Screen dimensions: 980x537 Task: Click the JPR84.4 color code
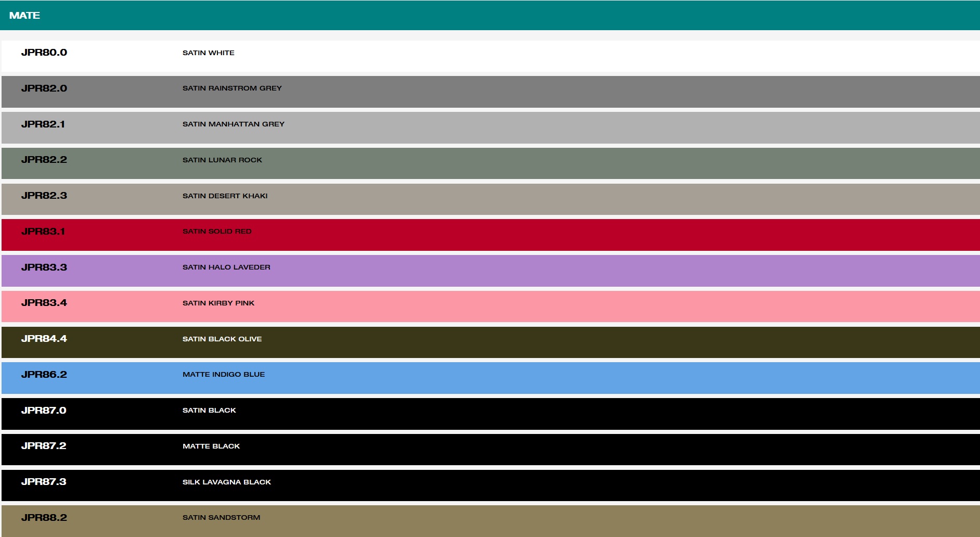point(44,339)
